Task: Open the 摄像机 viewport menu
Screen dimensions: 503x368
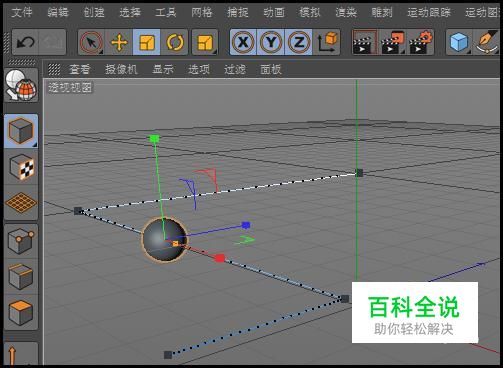Action: click(121, 69)
